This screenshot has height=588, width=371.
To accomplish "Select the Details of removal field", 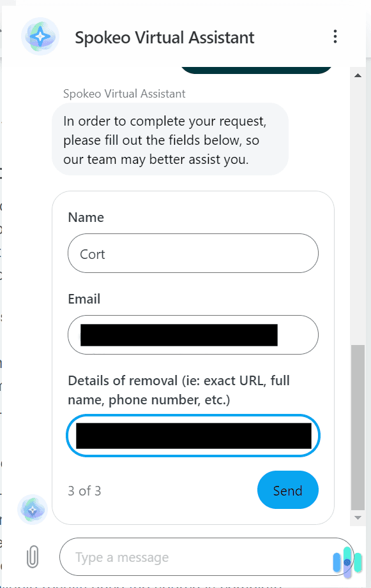I will tap(192, 436).
